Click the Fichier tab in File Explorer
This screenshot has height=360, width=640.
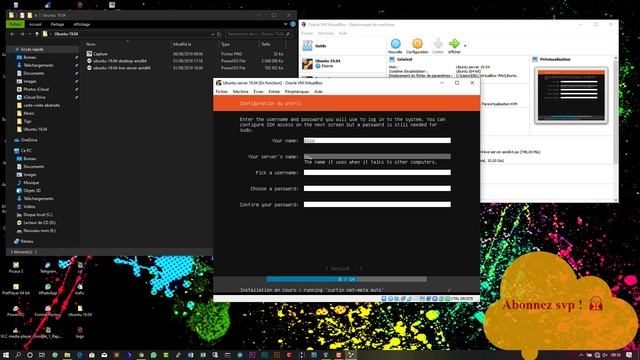coord(15,24)
